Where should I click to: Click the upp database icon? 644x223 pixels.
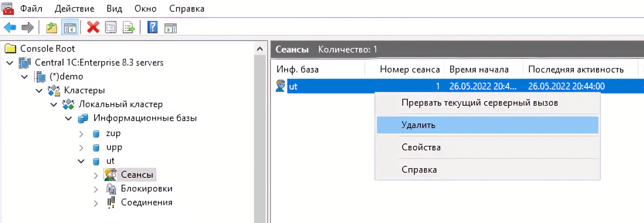coord(96,148)
